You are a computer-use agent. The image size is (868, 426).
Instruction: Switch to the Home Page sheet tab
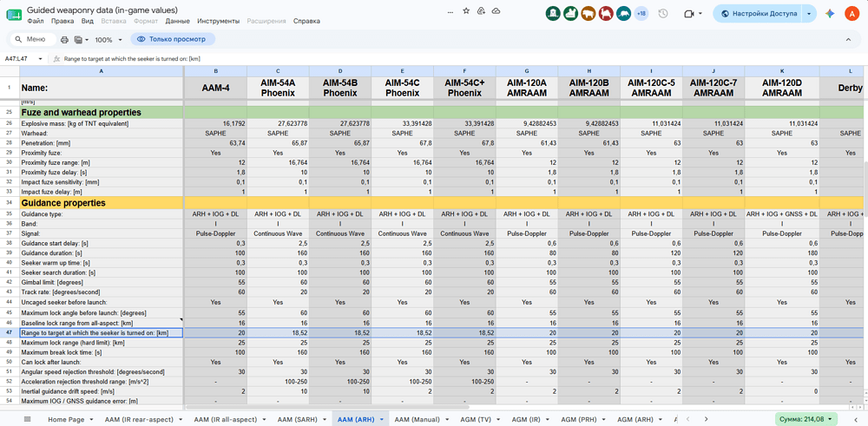point(66,419)
